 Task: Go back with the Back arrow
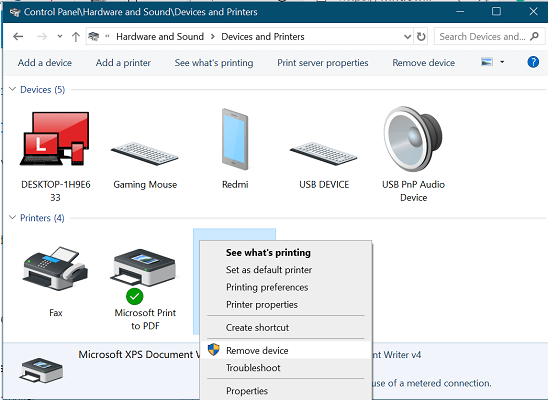click(x=18, y=36)
